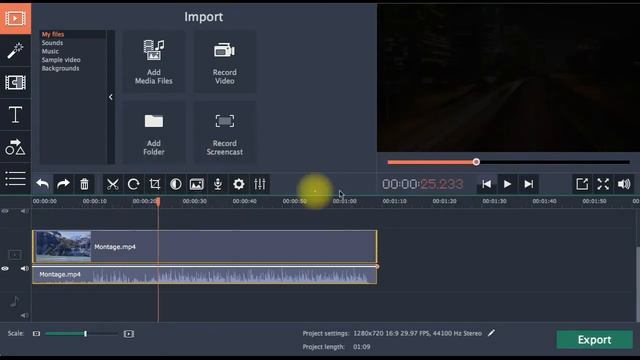
Task: Open the Stickers and shapes tab
Action: [x=15, y=147]
